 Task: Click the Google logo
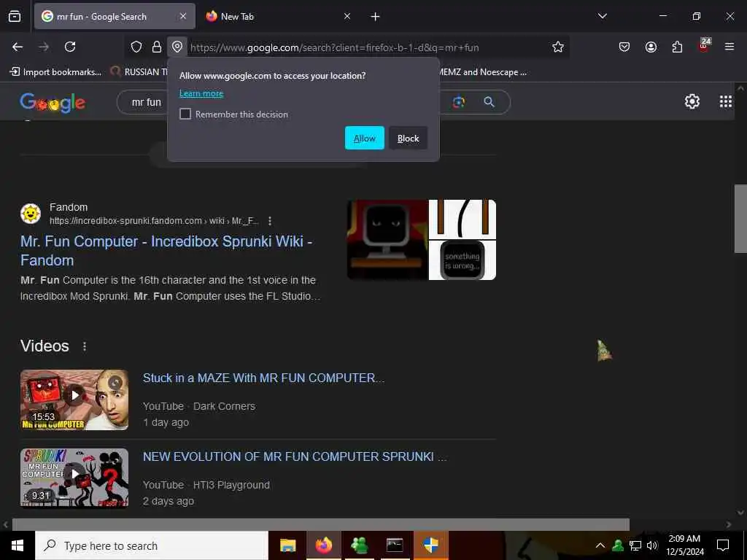click(53, 102)
